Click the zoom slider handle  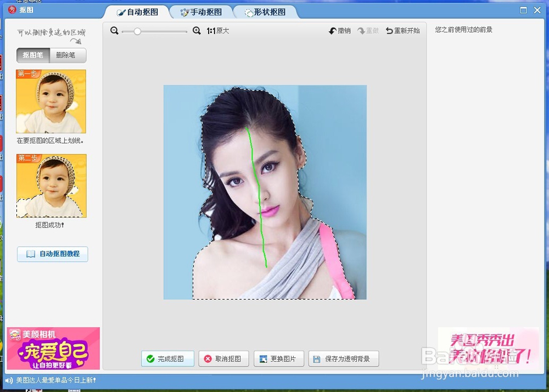coord(137,31)
